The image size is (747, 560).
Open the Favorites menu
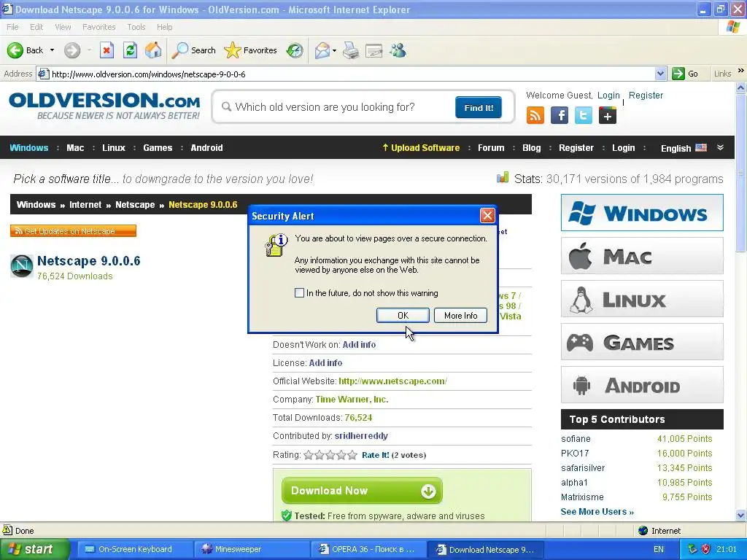click(x=98, y=27)
